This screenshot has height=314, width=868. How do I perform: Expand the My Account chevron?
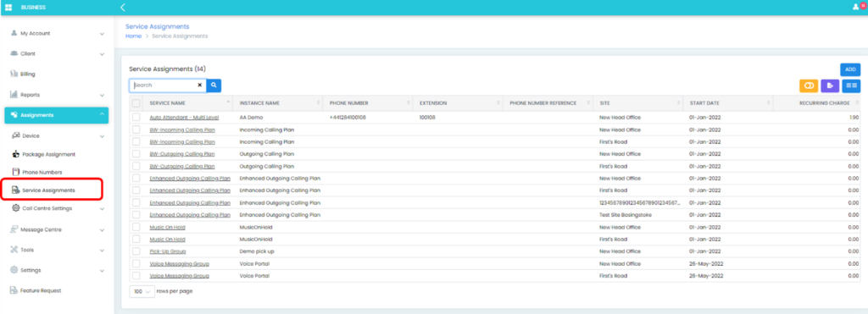(102, 34)
